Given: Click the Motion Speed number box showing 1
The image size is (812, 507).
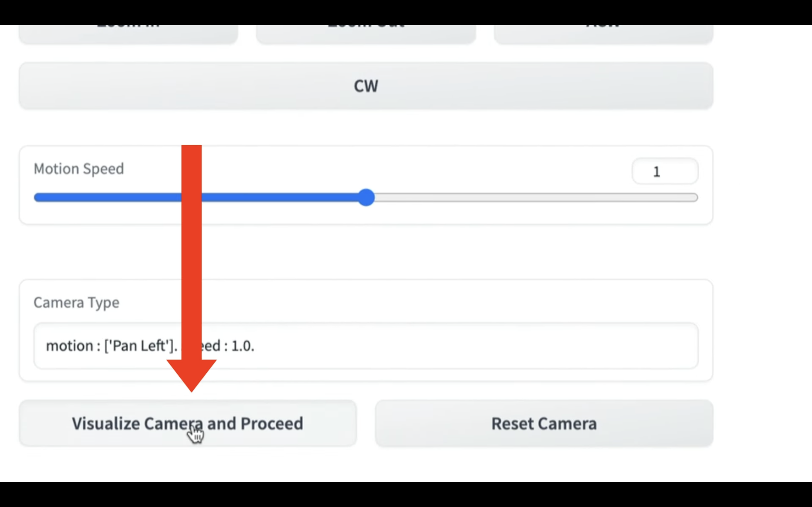Looking at the screenshot, I should pyautogui.click(x=665, y=171).
